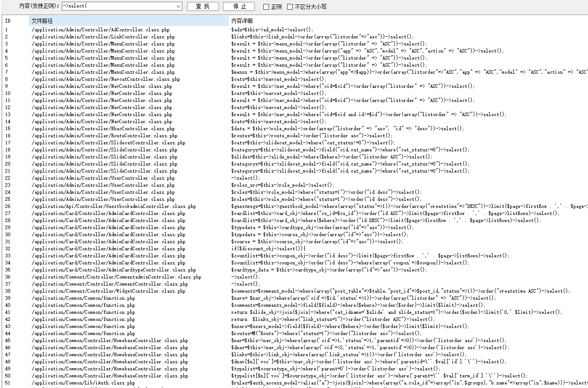Screen dimensions: 588x388
Task: Click $roles_src=$this->role_model->select(); detail
Action: click(x=282, y=185)
